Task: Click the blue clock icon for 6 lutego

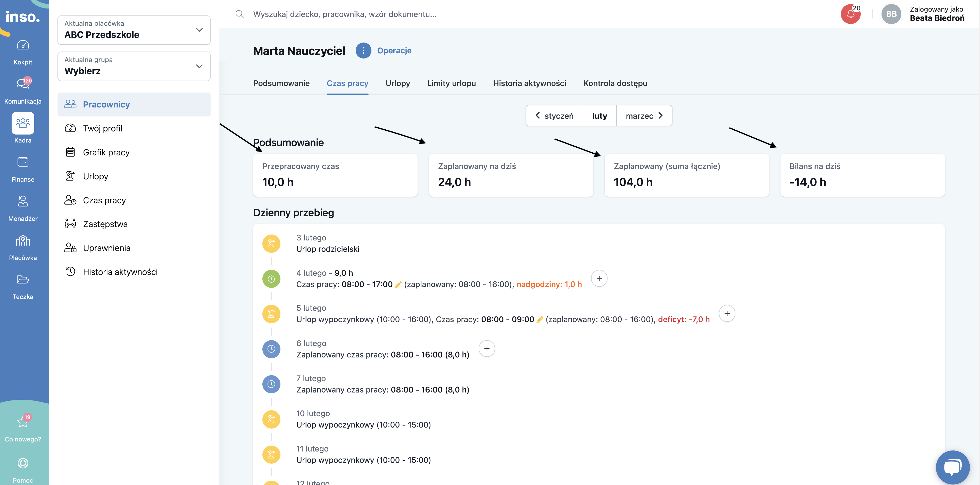Action: point(271,349)
